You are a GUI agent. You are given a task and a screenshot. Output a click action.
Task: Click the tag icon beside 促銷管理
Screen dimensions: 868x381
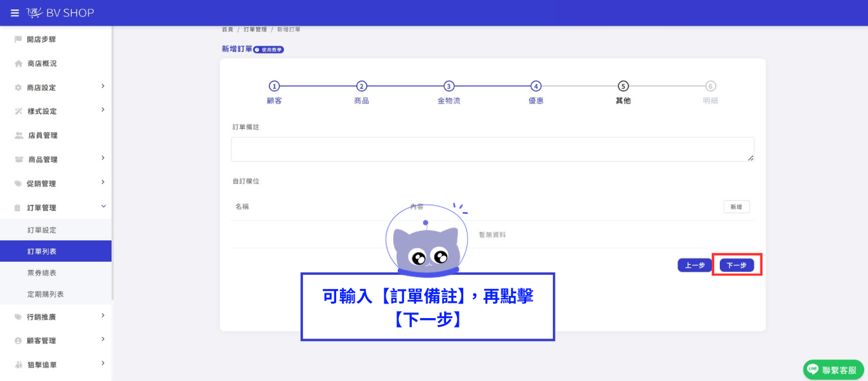point(18,184)
